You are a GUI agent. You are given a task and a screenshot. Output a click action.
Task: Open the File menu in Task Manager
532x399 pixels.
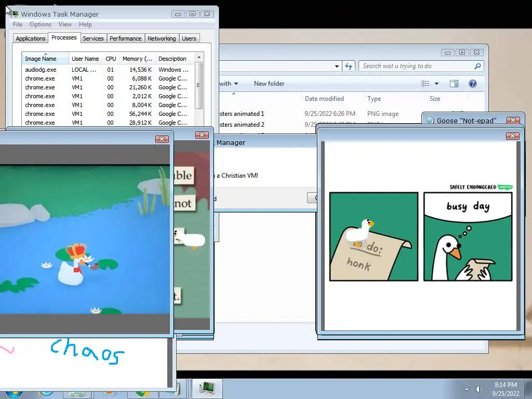[x=18, y=24]
